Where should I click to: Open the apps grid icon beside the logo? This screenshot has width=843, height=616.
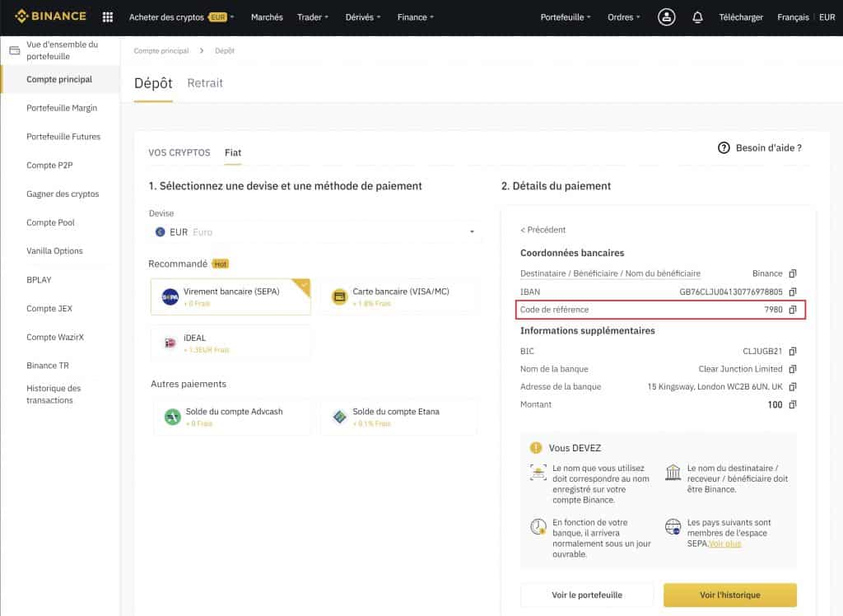point(106,16)
